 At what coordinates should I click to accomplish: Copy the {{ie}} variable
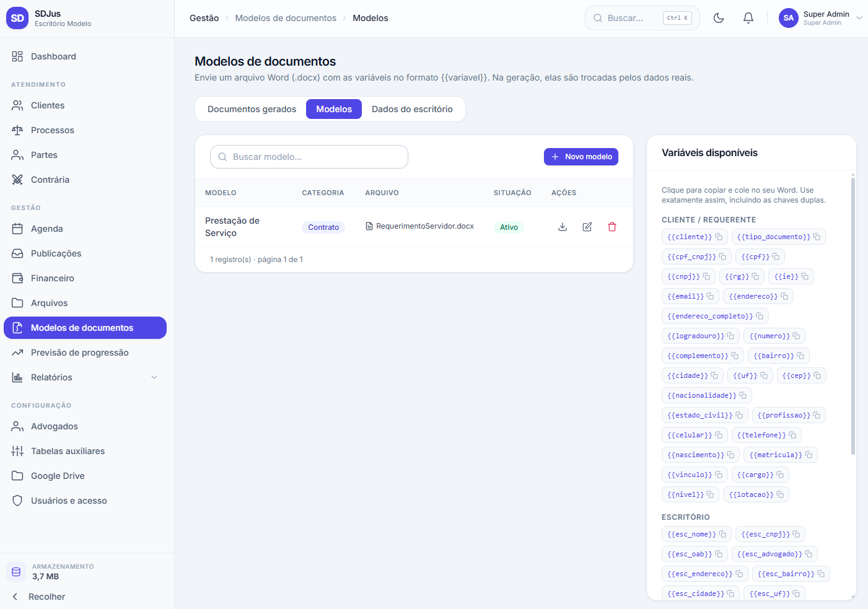(x=791, y=276)
